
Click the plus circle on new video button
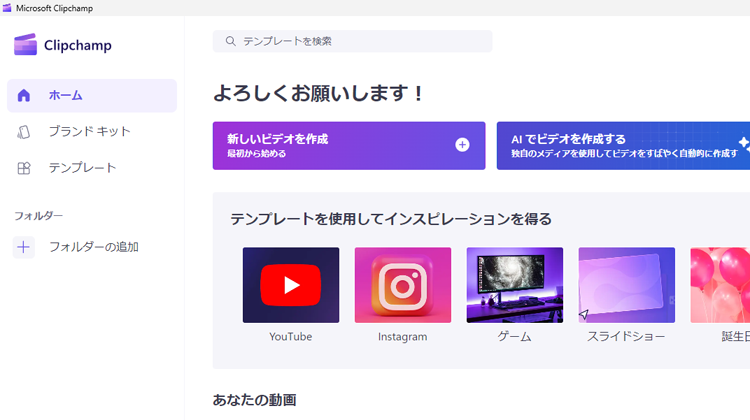pos(462,144)
